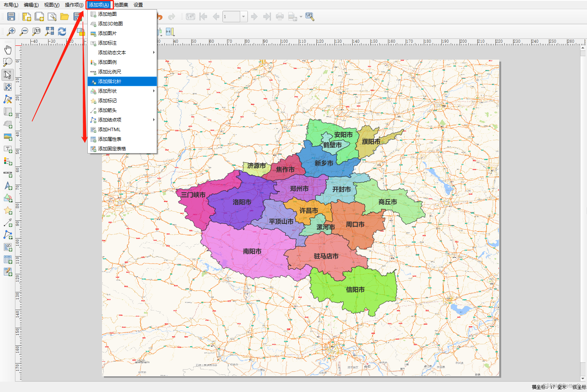Open the 操作项(I) menu
Viewport: 587px width, 392px height.
74,5
